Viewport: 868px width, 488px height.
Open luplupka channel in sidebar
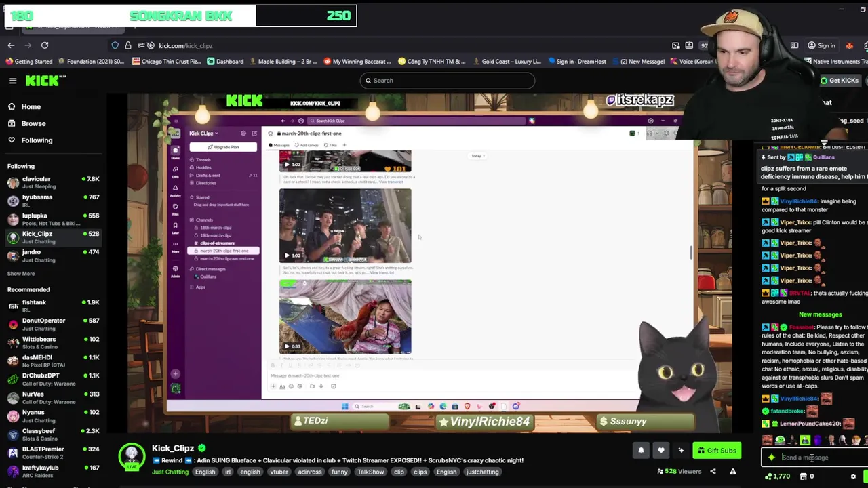pos(53,219)
